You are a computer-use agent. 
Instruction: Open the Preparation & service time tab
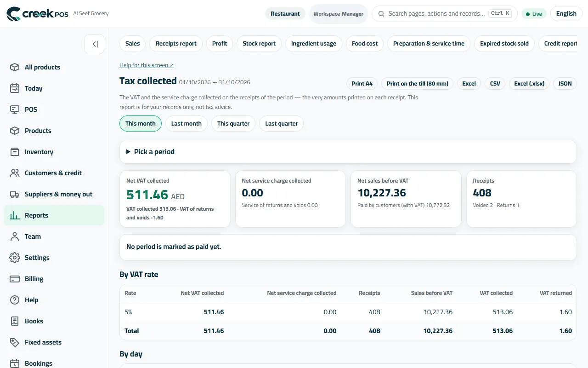[x=429, y=44]
